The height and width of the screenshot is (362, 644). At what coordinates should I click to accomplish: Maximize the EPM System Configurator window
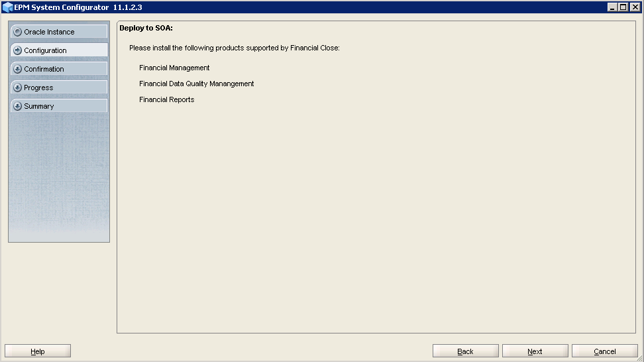(623, 7)
